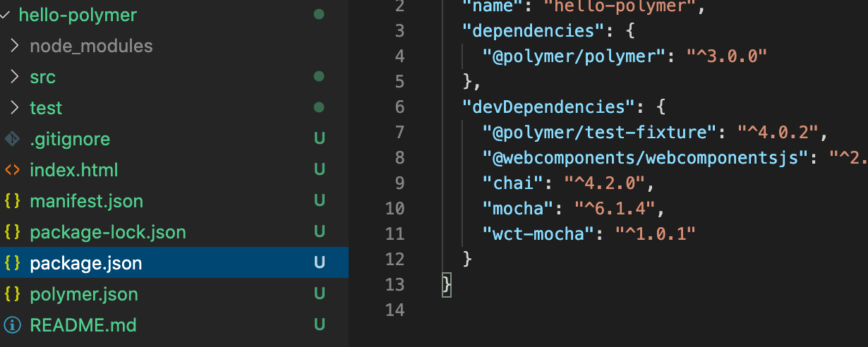This screenshot has width=868, height=347.
Task: Click the JSON braces icon beside package-lock.json
Action: tap(12, 232)
